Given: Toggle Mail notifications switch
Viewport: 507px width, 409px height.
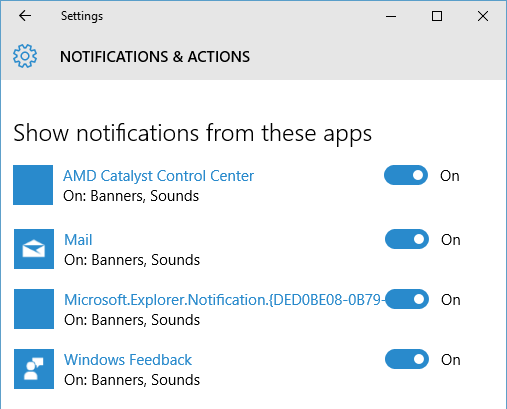Looking at the screenshot, I should 407,239.
